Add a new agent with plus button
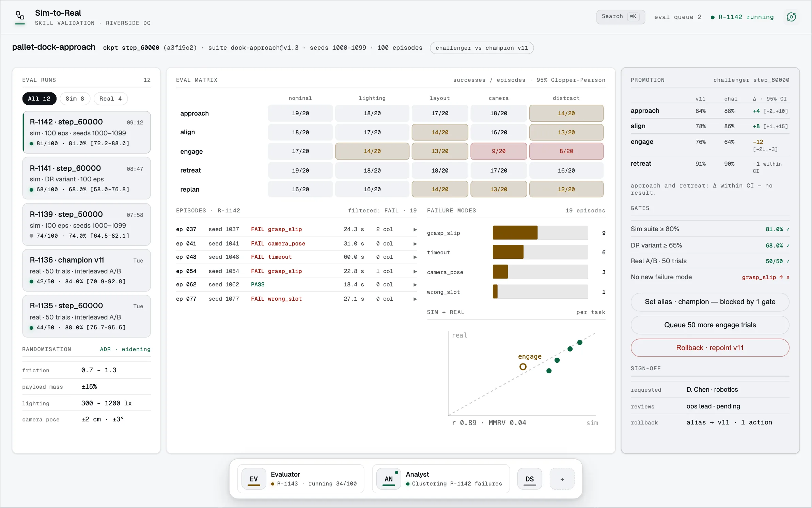 pos(562,479)
